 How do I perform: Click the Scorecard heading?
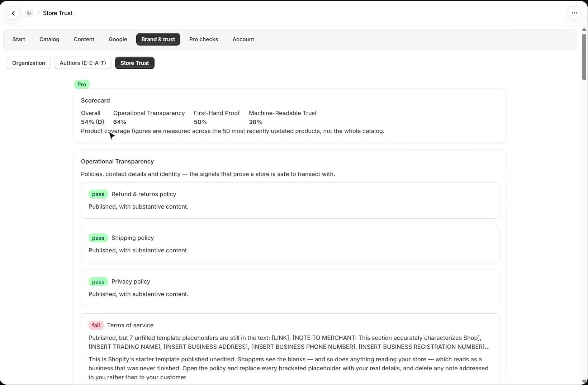[95, 101]
